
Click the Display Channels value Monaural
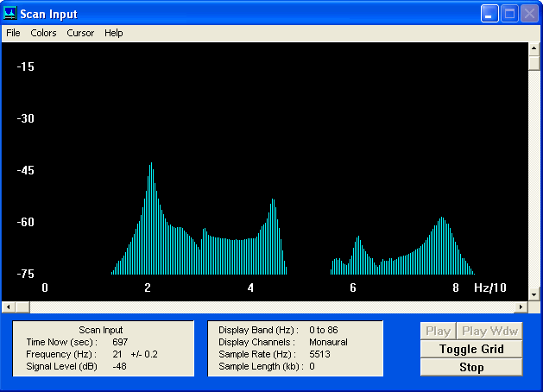pos(328,342)
